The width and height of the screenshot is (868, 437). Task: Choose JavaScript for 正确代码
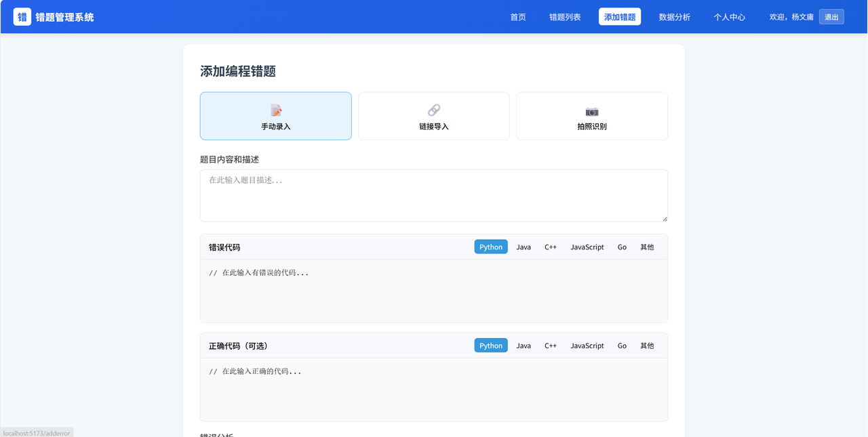pos(587,346)
